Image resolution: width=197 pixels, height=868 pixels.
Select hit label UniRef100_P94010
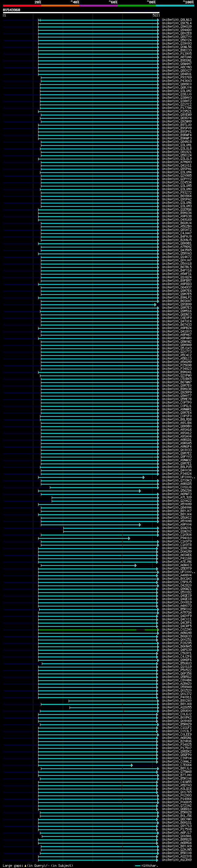pyautogui.click(x=177, y=538)
